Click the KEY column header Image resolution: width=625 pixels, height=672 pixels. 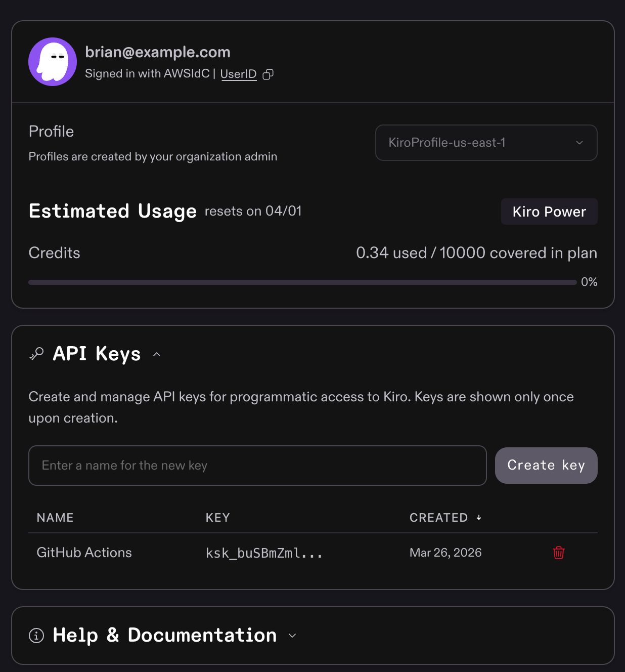(218, 518)
